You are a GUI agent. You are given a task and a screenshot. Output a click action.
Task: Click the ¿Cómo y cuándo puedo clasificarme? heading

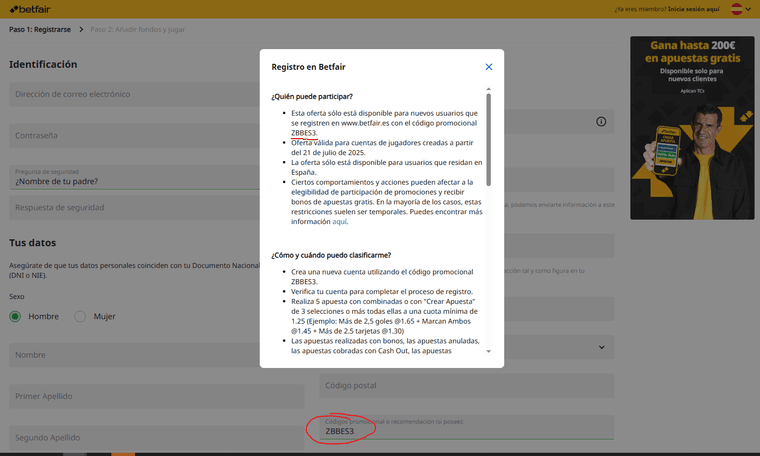[331, 255]
